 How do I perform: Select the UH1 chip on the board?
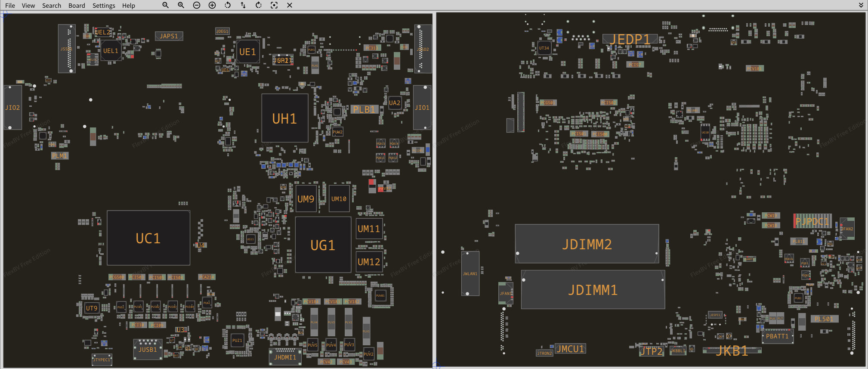coord(284,118)
